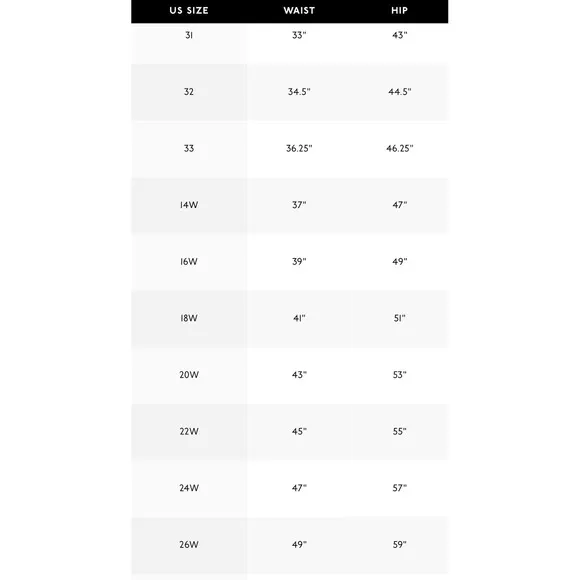Select the 22W size cell
The image size is (580, 580).
click(x=189, y=431)
